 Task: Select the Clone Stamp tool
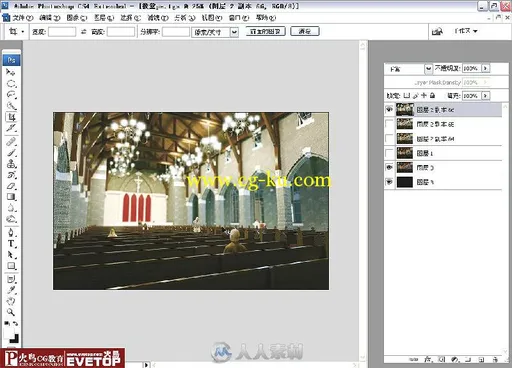coord(11,164)
